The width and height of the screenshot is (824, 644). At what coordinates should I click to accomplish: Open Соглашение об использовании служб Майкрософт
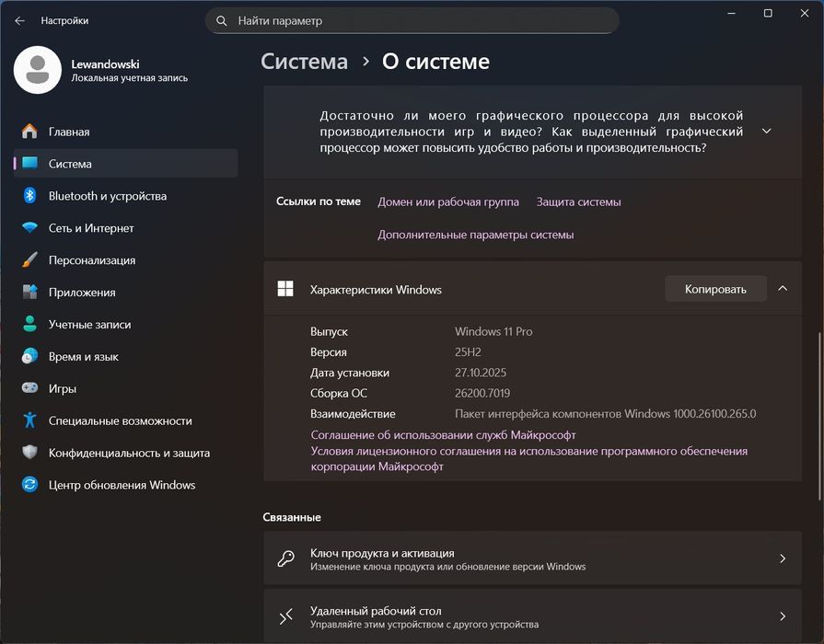443,434
